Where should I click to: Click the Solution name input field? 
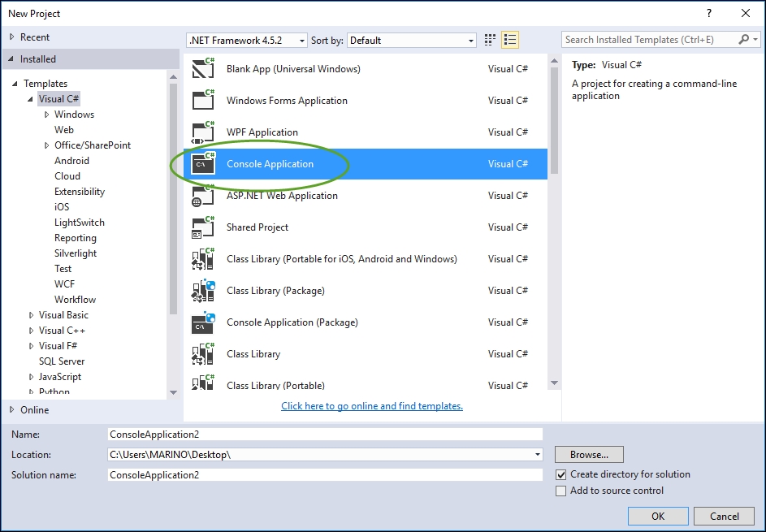tap(325, 475)
